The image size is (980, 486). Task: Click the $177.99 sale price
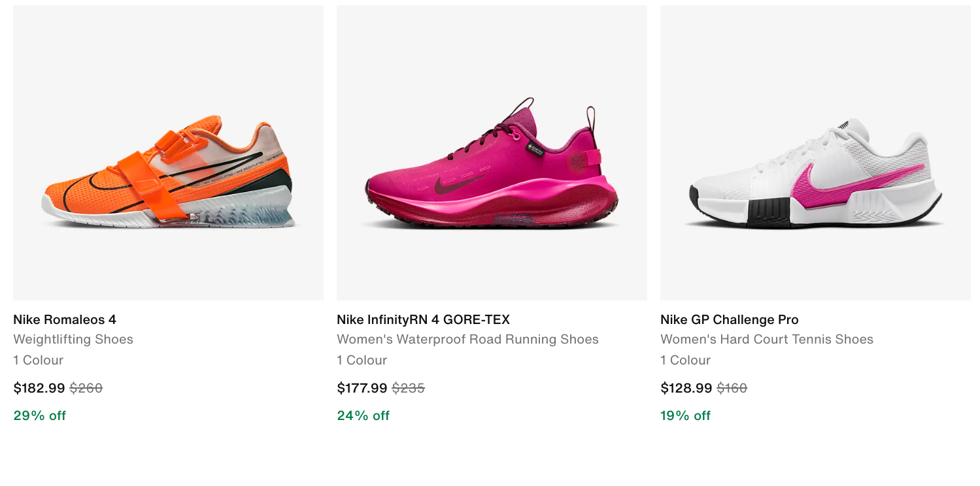[362, 388]
